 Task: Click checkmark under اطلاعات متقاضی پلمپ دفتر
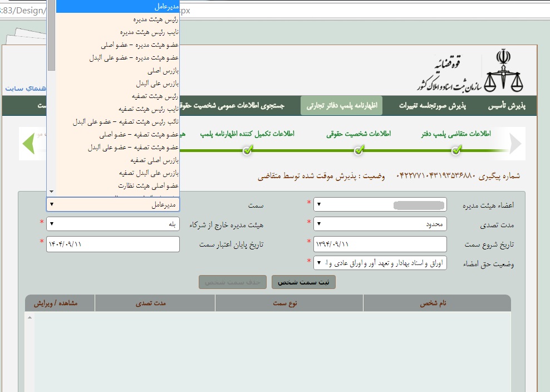(x=456, y=150)
